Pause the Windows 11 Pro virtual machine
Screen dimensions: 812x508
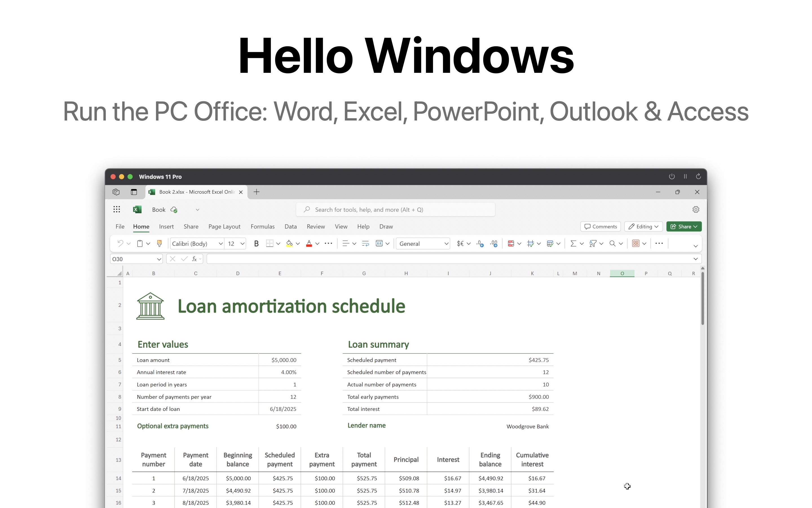[x=685, y=176]
